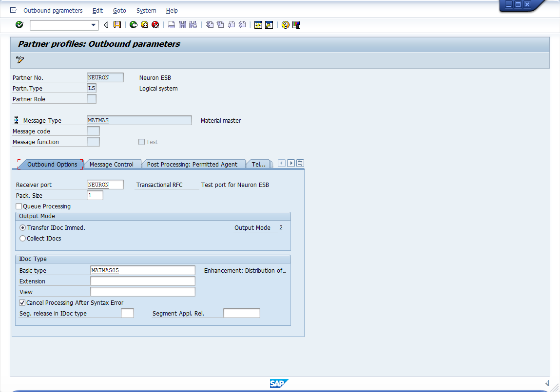Viewport: 560px width, 392px height.
Task: Uncheck Cancel Processing After Syntax Error
Action: 22,303
